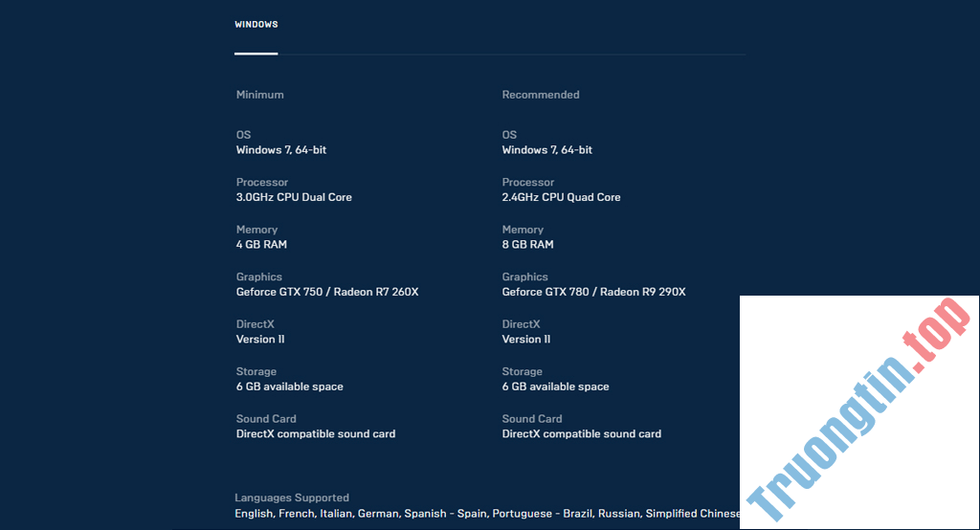
Task: Click the DirectX Version 11 value under Minimum
Action: (260, 340)
